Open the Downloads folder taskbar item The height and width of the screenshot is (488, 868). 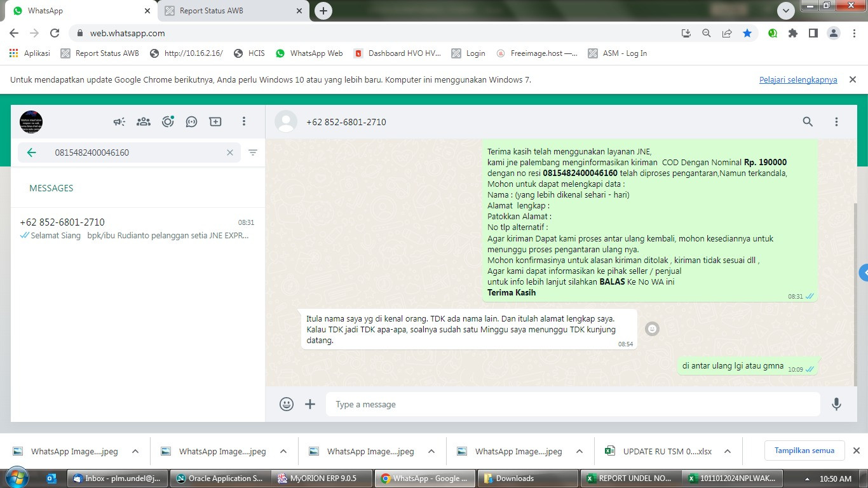point(527,478)
